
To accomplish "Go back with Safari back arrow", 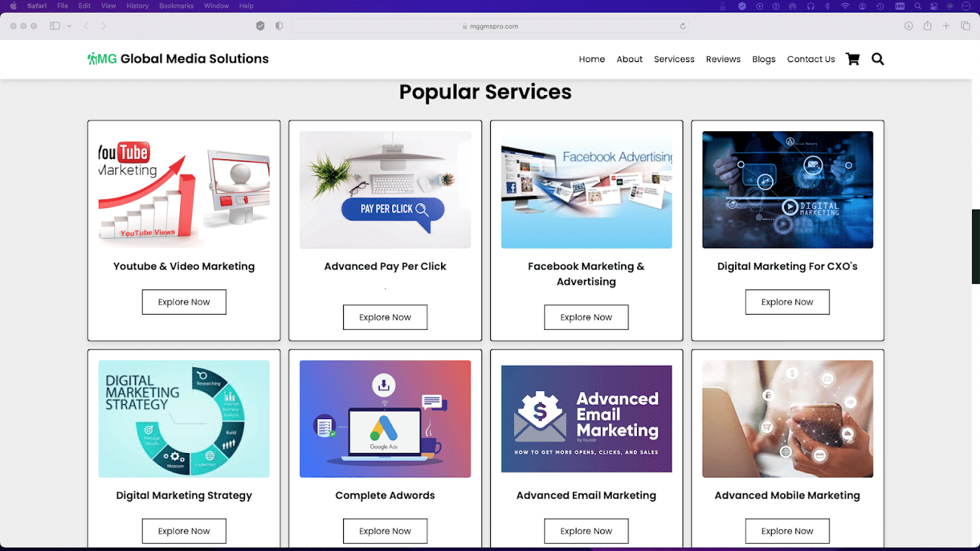I will (86, 26).
